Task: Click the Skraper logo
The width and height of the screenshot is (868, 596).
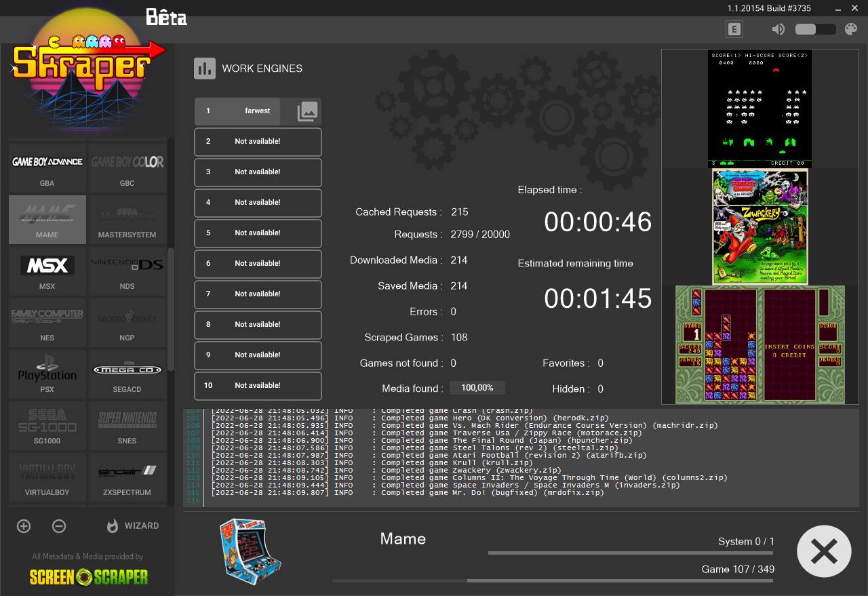Action: (x=88, y=71)
